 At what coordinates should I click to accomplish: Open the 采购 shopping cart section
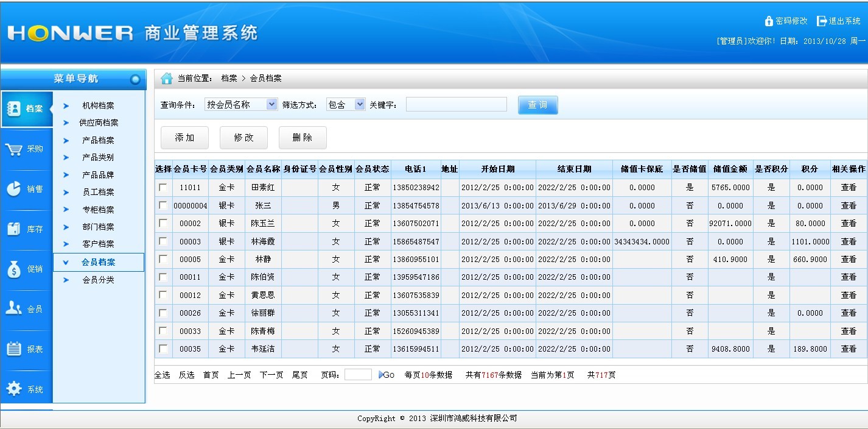click(26, 149)
